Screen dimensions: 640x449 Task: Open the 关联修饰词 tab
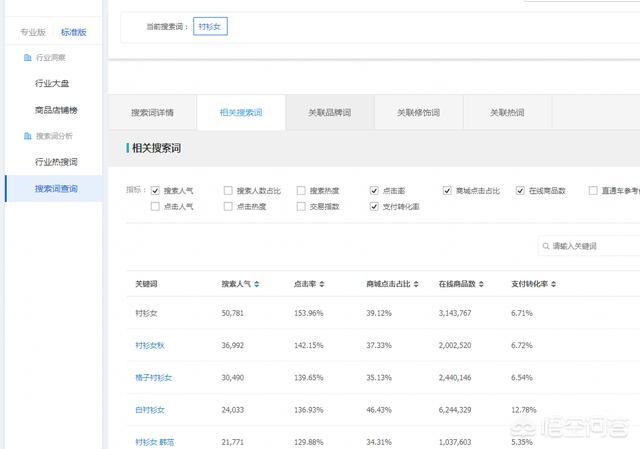(x=418, y=113)
